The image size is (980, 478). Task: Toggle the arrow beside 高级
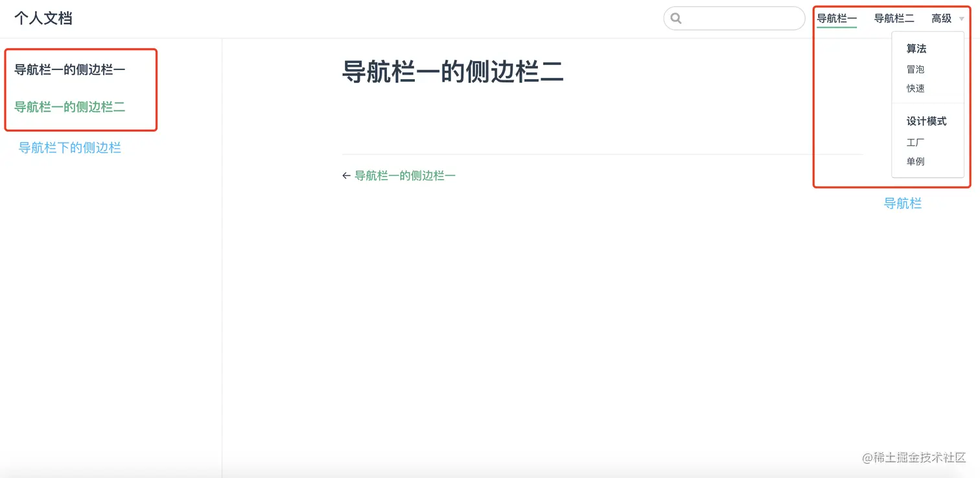point(961,19)
